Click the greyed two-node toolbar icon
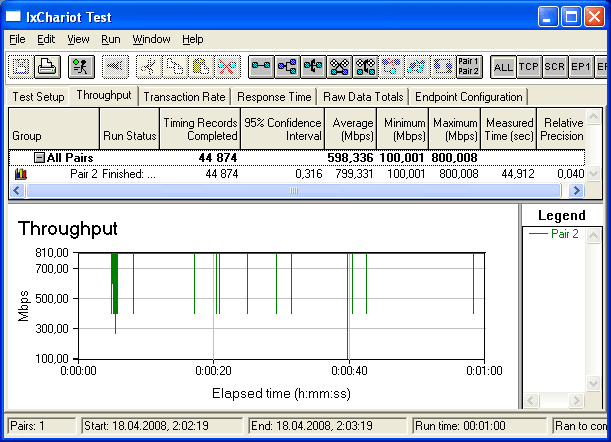Viewport: 611px width, 442px height. [443, 67]
